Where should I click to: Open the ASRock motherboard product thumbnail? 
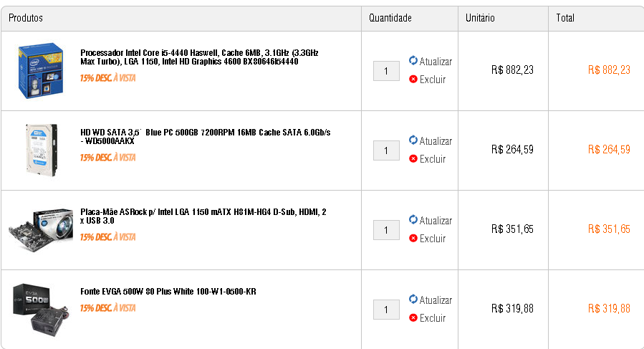tap(41, 229)
